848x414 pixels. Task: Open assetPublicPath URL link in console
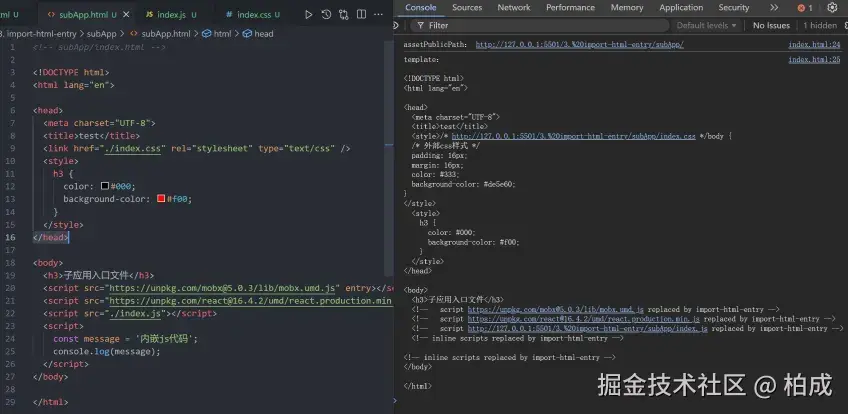coord(580,45)
